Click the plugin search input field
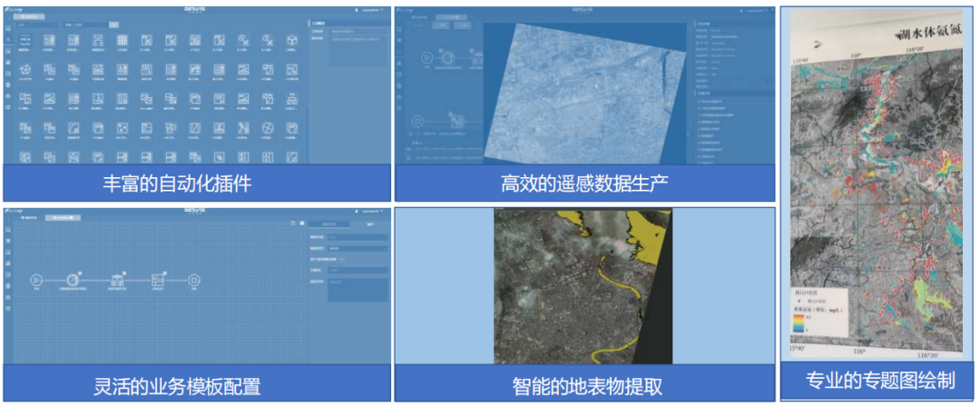This screenshot has width=980, height=407. [x=83, y=25]
